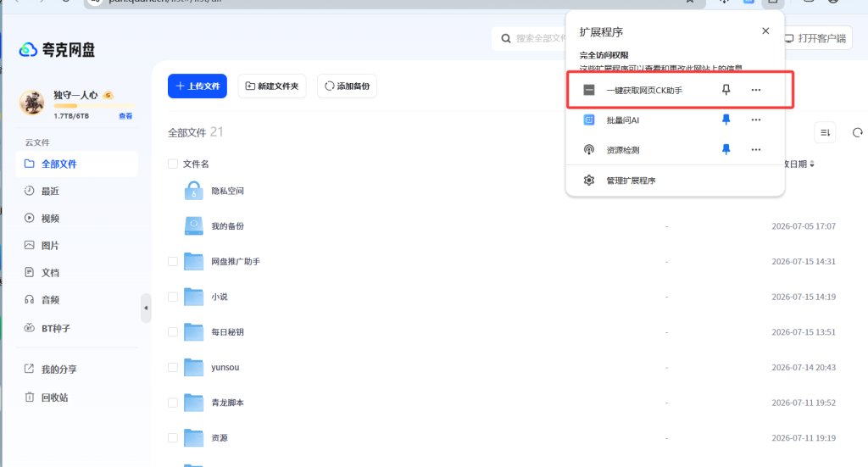This screenshot has width=868, height=467.
Task: Click the 新建文件夹 button
Action: 272,86
